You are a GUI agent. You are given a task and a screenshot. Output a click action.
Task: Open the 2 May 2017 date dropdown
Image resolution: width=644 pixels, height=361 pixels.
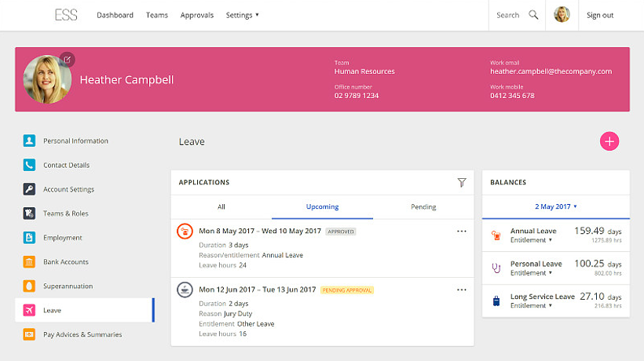pos(556,206)
